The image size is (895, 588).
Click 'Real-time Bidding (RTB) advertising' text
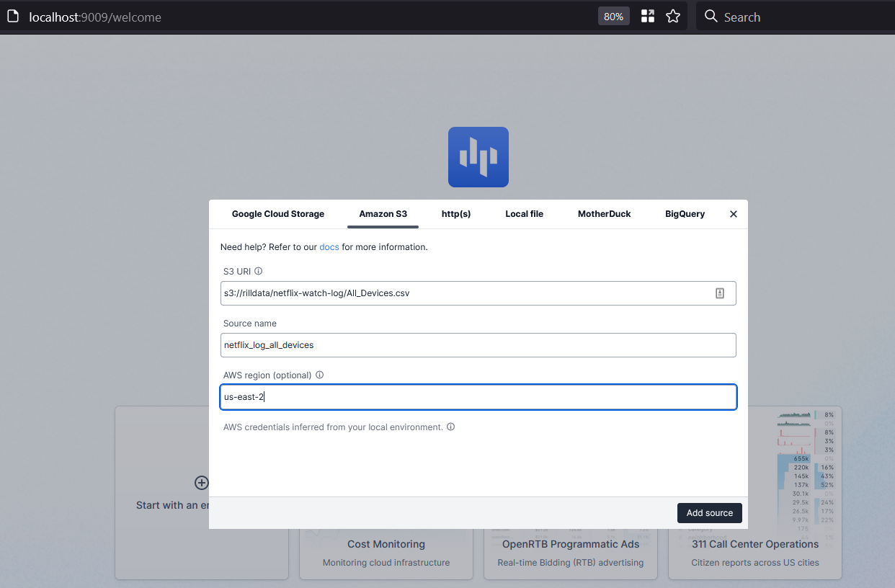click(571, 563)
